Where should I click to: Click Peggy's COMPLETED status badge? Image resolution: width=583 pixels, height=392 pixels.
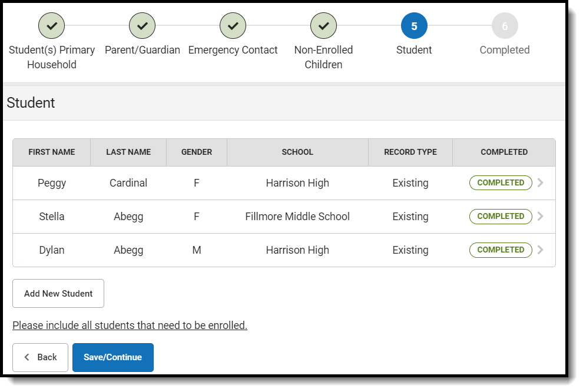click(501, 183)
